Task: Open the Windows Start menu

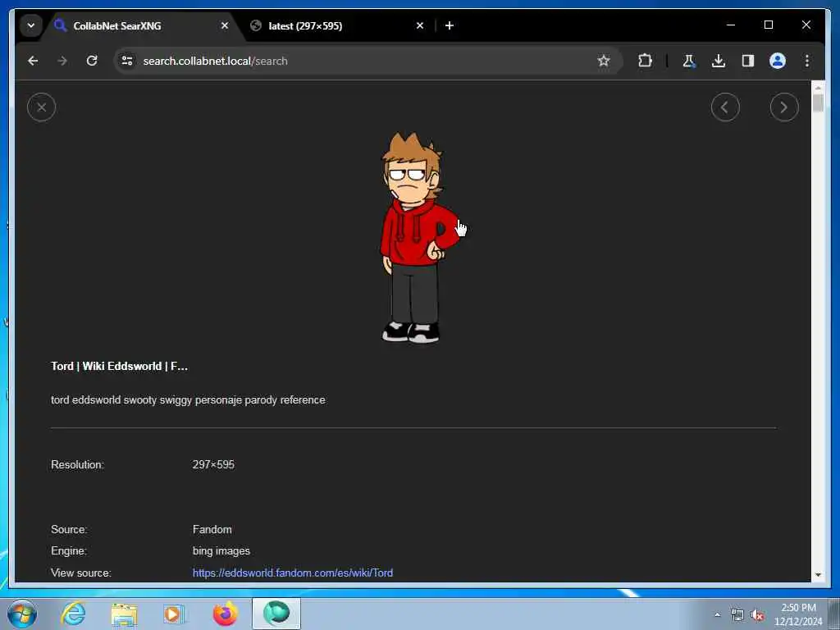Action: [x=22, y=614]
